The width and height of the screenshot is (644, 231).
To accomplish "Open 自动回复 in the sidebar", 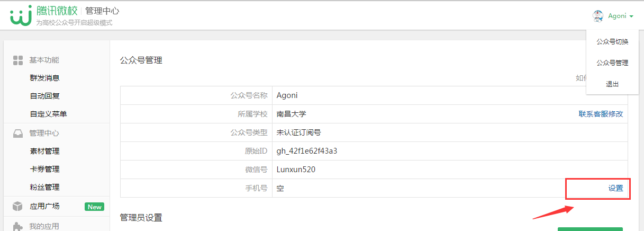I will tap(45, 96).
